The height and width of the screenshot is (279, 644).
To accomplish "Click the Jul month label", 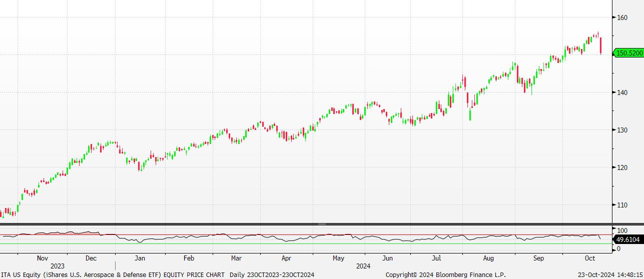I will (x=437, y=258).
